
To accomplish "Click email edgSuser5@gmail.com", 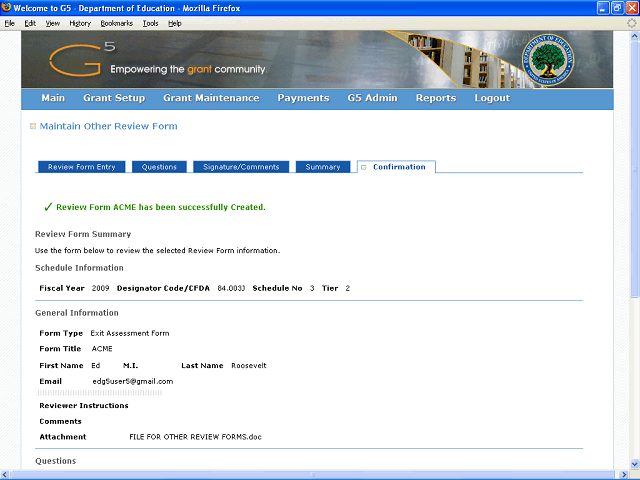I will 133,382.
